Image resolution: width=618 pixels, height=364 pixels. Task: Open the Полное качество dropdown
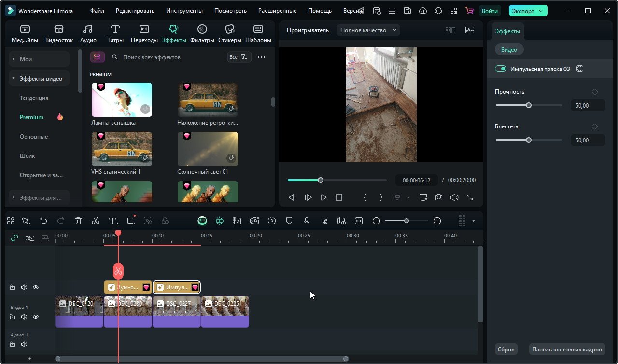pyautogui.click(x=368, y=30)
